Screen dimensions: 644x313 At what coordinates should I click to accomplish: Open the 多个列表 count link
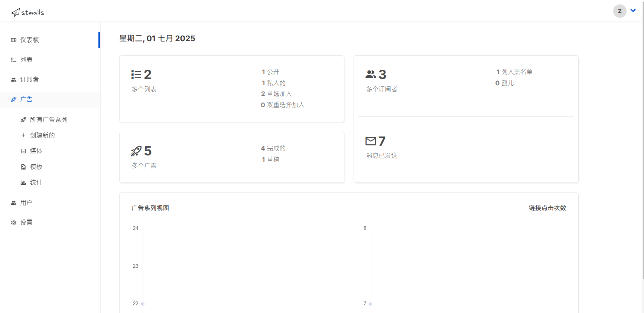click(x=144, y=89)
